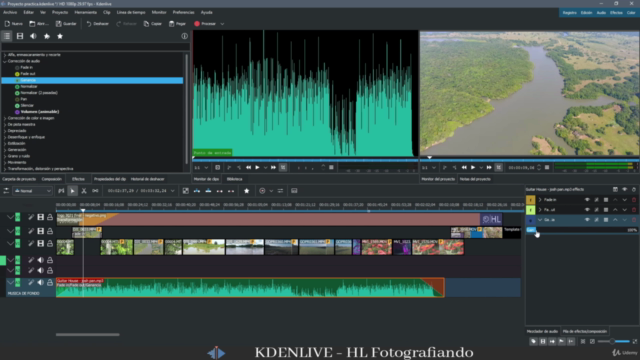Click the red Procesar render button
The height and width of the screenshot is (360, 640).
[x=205, y=24]
